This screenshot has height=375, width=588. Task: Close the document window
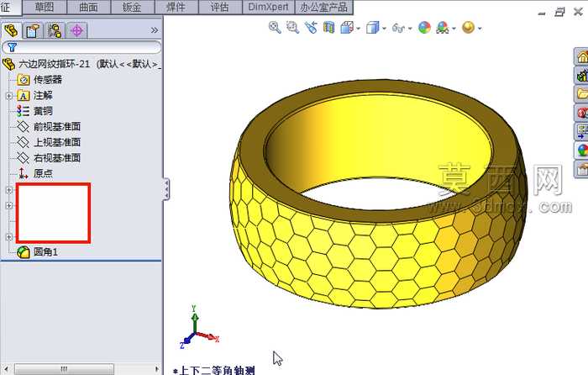[578, 13]
